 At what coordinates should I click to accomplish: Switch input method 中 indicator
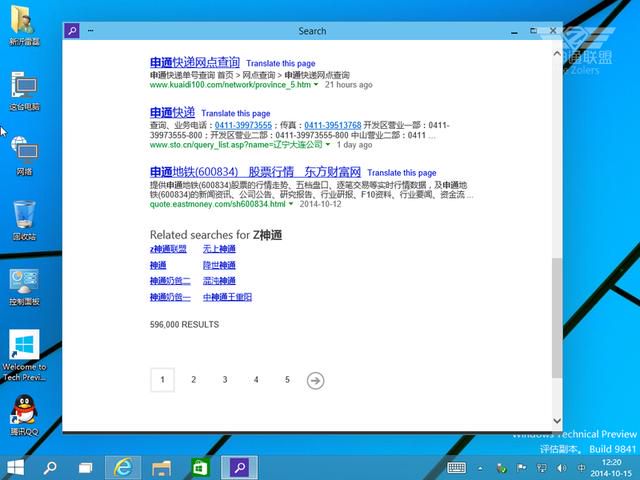pyautogui.click(x=581, y=468)
